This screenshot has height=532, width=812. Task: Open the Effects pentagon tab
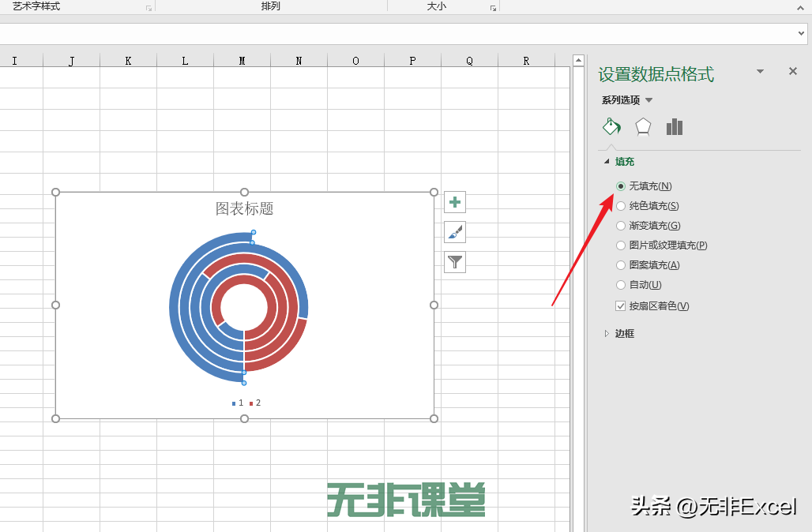[x=643, y=127]
